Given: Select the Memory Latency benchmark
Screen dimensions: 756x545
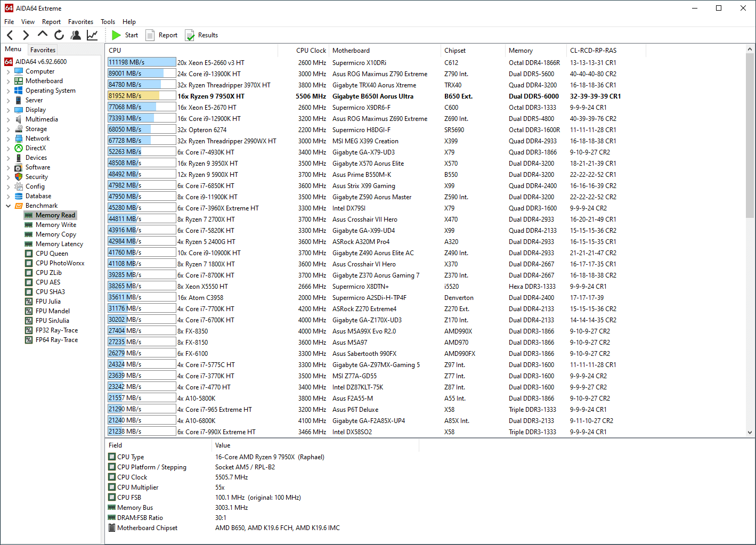Looking at the screenshot, I should pyautogui.click(x=59, y=244).
